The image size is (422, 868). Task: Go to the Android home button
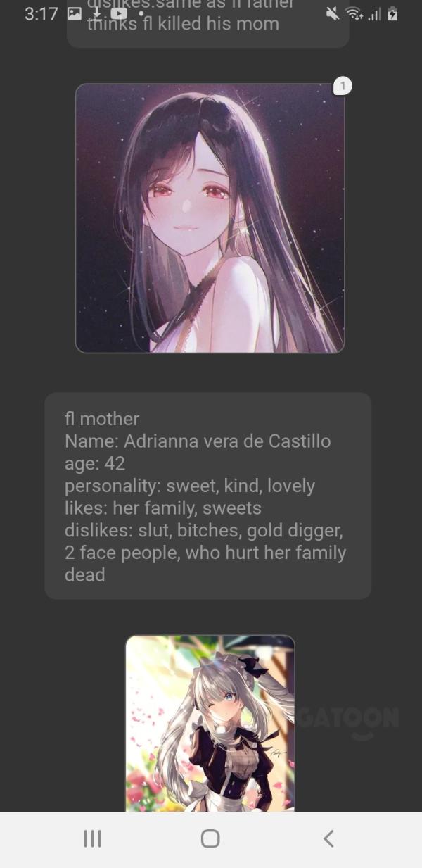click(x=210, y=838)
